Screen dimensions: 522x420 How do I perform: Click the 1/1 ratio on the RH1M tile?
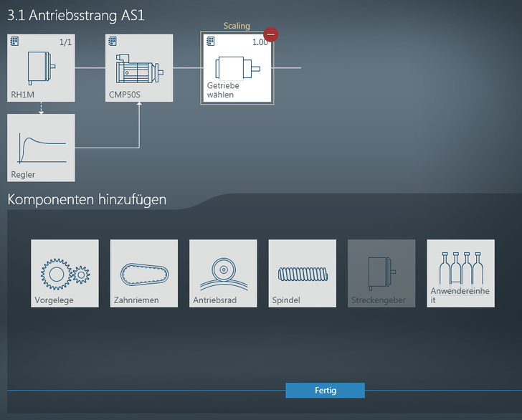pyautogui.click(x=65, y=42)
